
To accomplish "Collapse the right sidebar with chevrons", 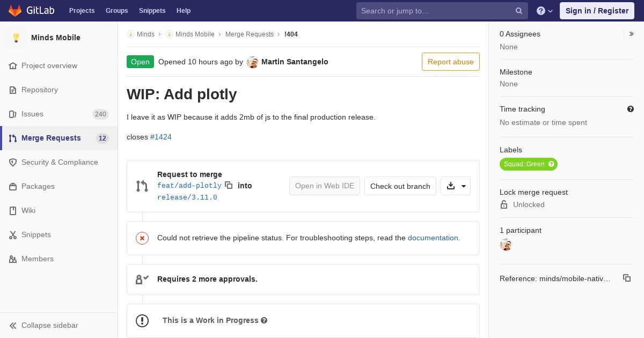I will pyautogui.click(x=632, y=34).
